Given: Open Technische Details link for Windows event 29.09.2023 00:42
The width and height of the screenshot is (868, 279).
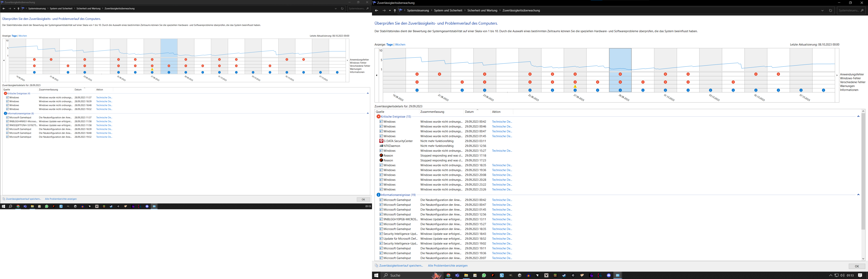Looking at the screenshot, I should click(502, 122).
